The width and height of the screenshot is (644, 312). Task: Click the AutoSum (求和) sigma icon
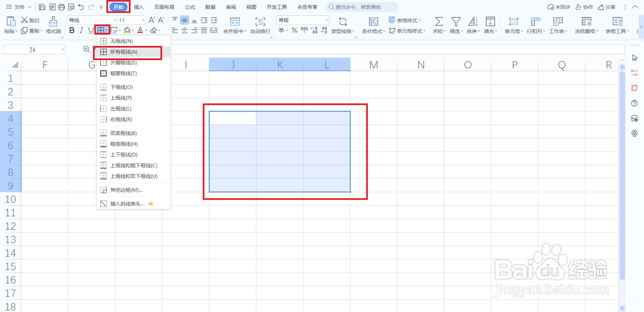point(439,21)
